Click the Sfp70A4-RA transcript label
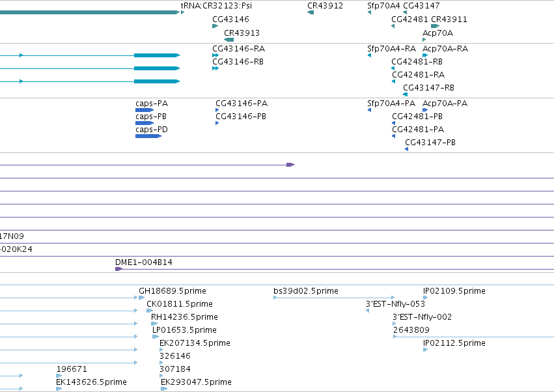This screenshot has height=392, width=554. [x=391, y=48]
